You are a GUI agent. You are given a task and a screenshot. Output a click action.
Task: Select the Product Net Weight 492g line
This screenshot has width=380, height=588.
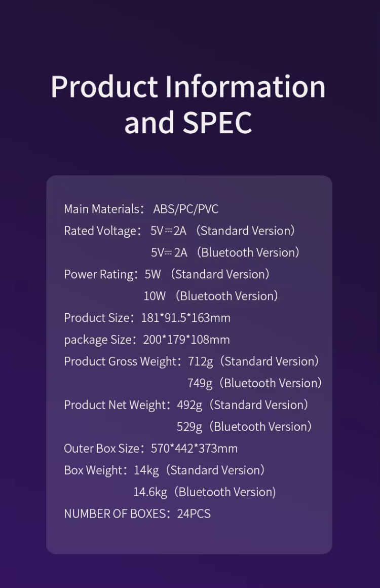[186, 405]
